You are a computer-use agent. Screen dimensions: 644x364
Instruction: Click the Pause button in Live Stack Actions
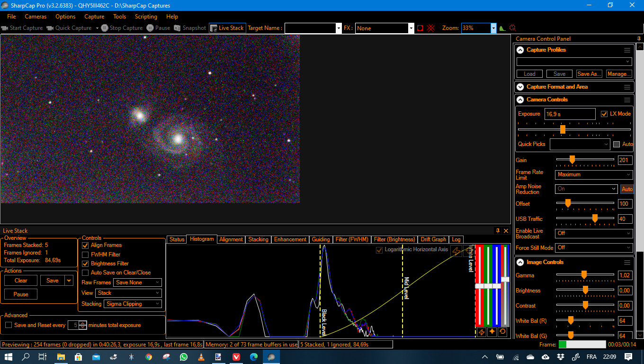pyautogui.click(x=21, y=294)
